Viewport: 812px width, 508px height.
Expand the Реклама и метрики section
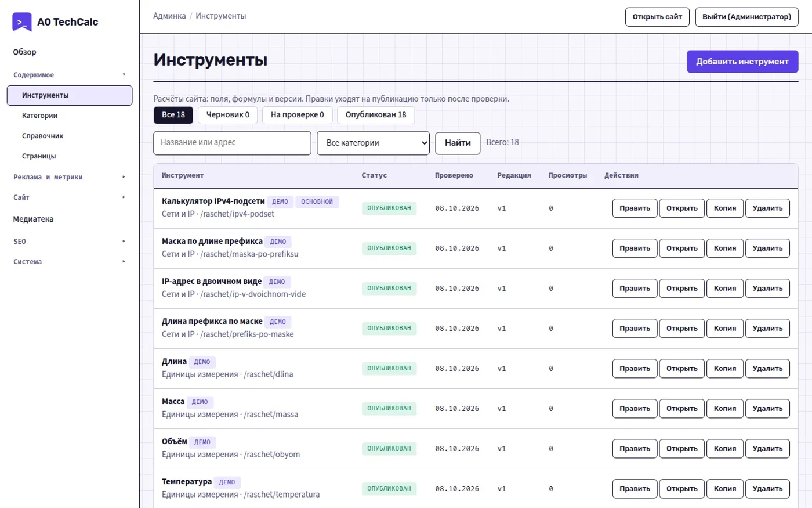click(x=70, y=177)
